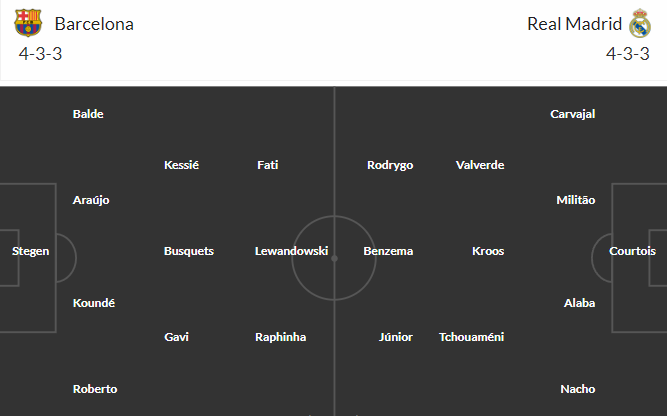The image size is (667, 416).
Task: Open the Real Madrid team name link
Action: (x=574, y=24)
